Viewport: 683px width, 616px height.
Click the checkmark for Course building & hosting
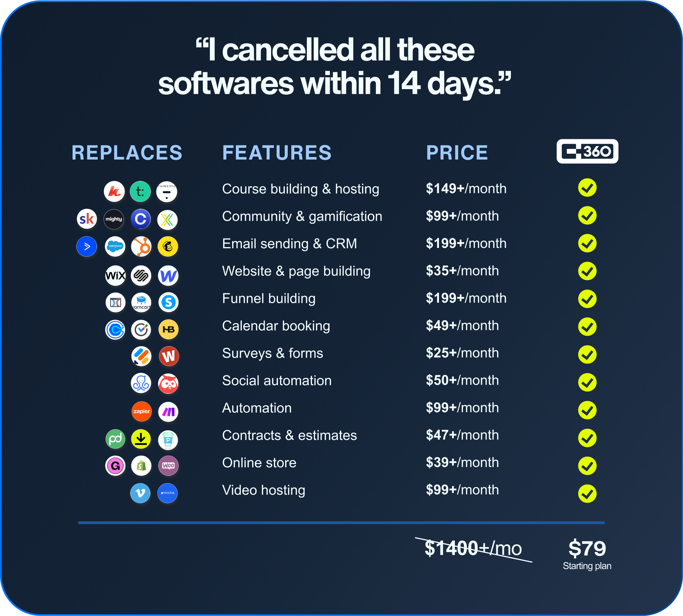point(587,188)
